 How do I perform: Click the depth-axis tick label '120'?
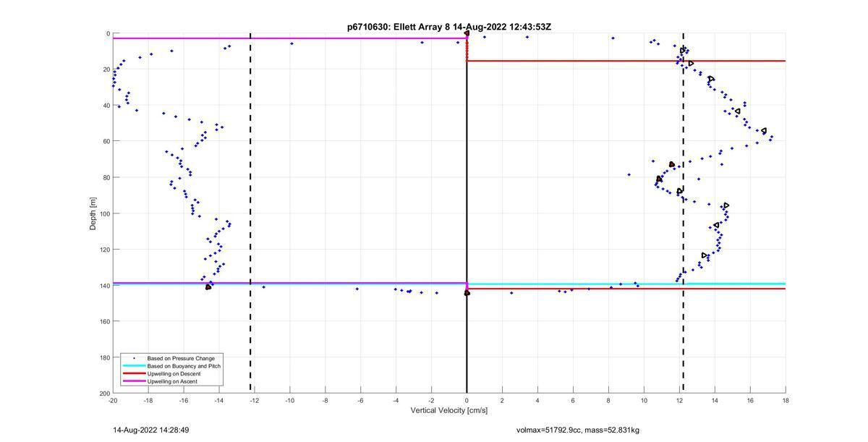[x=104, y=250]
